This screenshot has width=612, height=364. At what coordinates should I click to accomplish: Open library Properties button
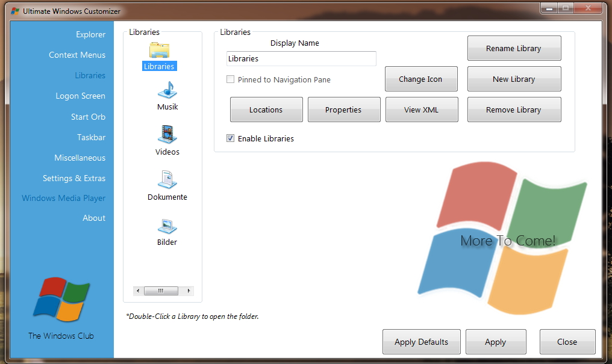pyautogui.click(x=344, y=110)
